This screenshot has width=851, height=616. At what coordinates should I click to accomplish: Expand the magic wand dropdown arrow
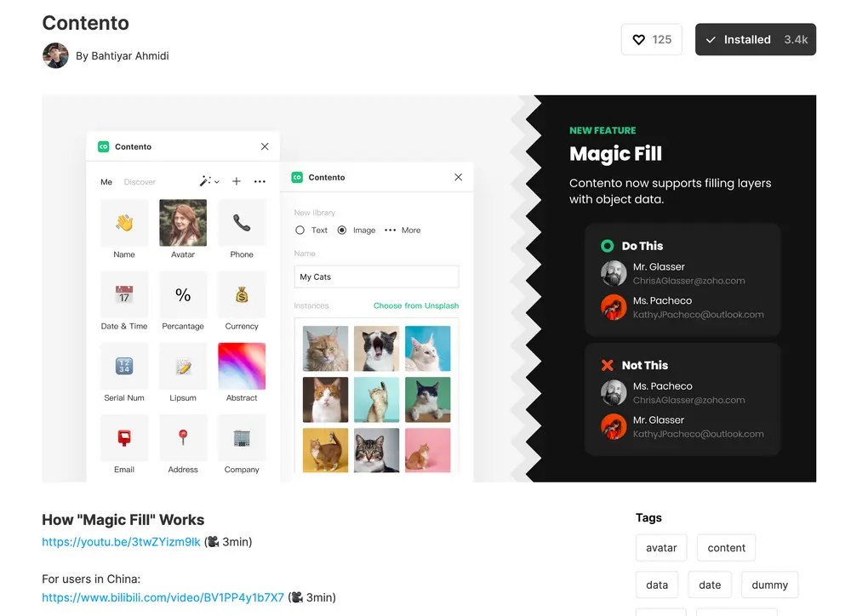pos(216,182)
